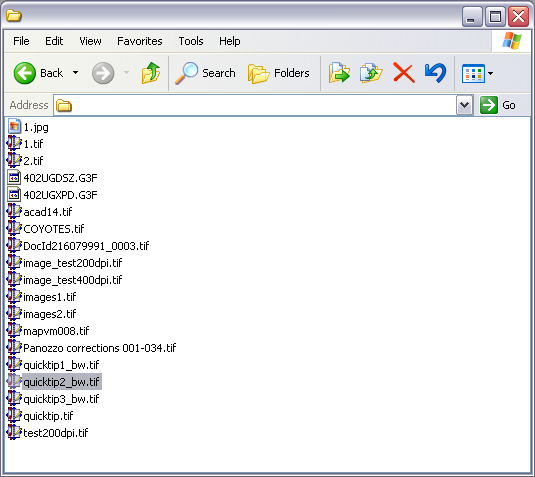This screenshot has width=535, height=477.
Task: Expand the Address bar dropdown
Action: (464, 105)
